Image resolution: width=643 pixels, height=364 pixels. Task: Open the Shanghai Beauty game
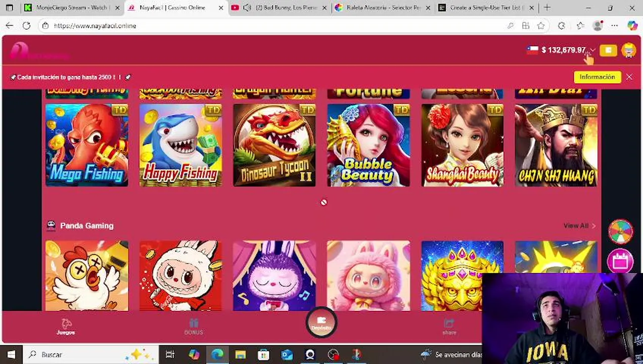tap(462, 145)
